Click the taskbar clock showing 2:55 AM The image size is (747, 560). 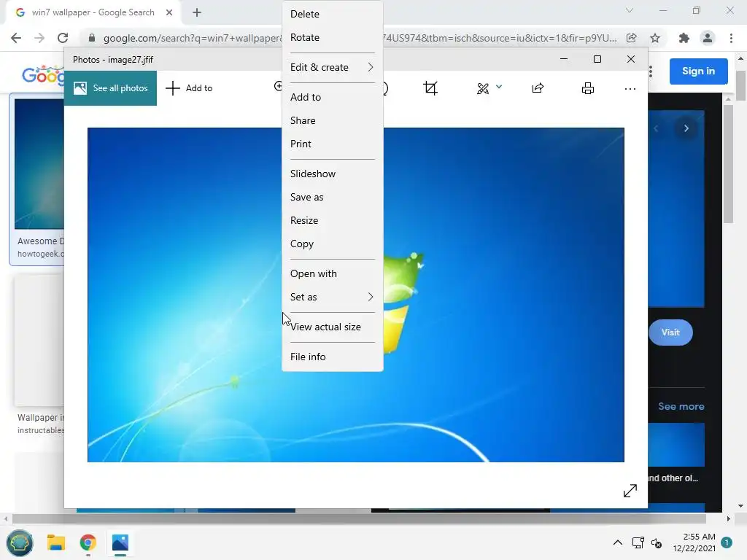(694, 542)
